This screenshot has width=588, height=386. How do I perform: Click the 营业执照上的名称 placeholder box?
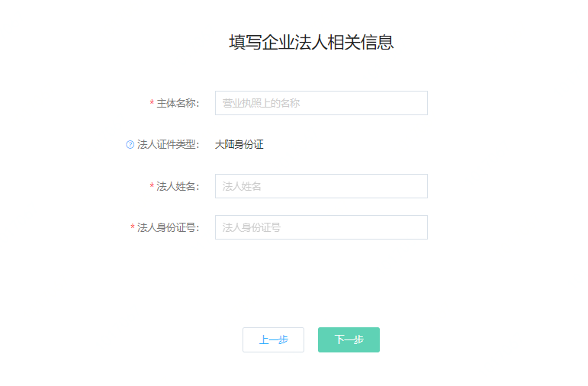321,103
